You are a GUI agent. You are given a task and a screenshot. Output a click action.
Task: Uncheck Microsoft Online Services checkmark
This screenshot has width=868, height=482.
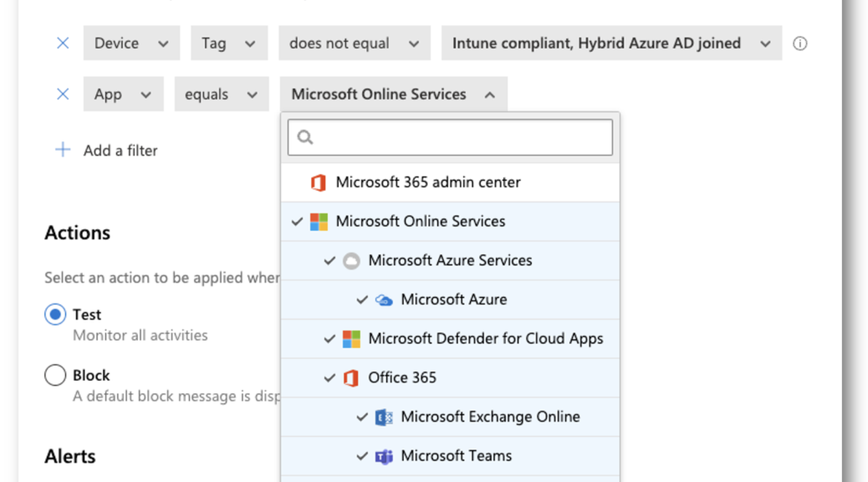[x=297, y=222]
